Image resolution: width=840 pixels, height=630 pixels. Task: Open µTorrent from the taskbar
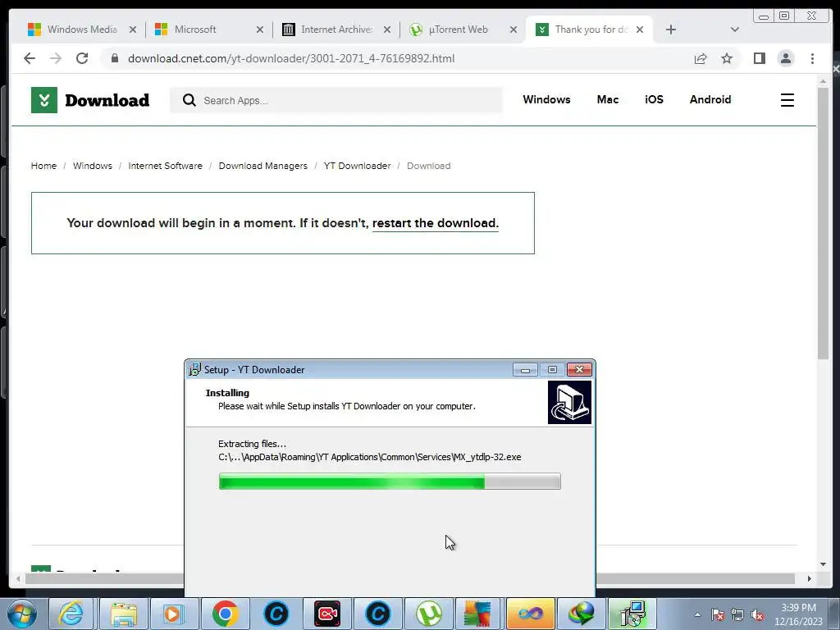(x=428, y=614)
